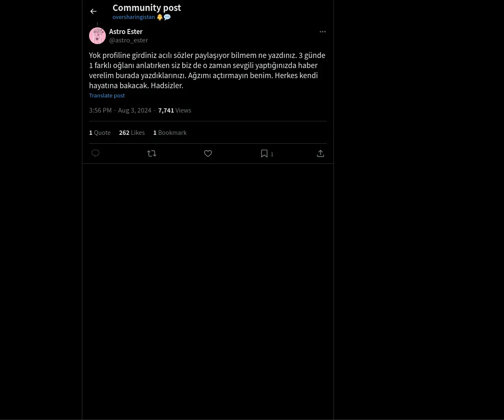Open the reply speech bubble icon
The height and width of the screenshot is (420, 504).
[x=95, y=153]
